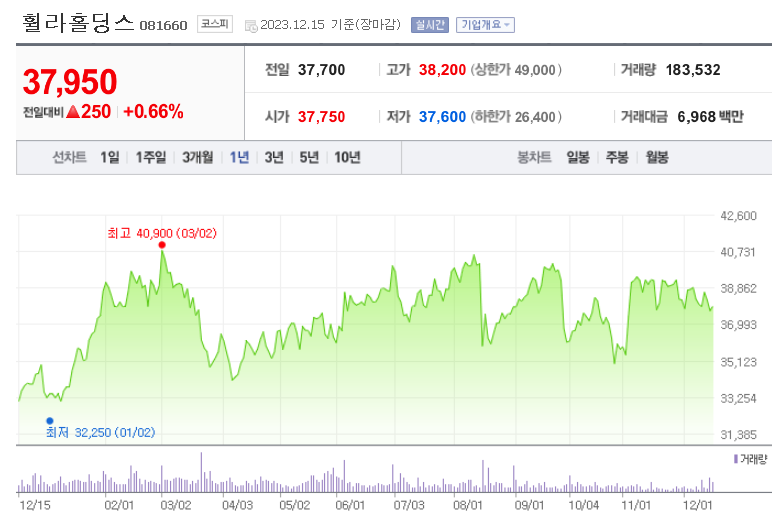Viewport: 772px width, 529px height.
Task: Click the stock code 081660
Action: [x=163, y=25]
